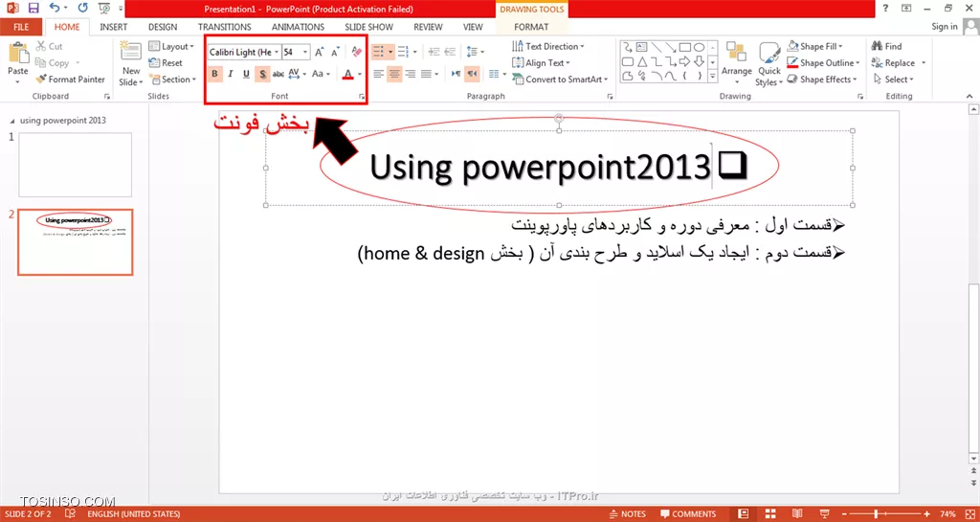Image resolution: width=980 pixels, height=522 pixels.
Task: Set left-to-right text direction
Action: [x=457, y=74]
